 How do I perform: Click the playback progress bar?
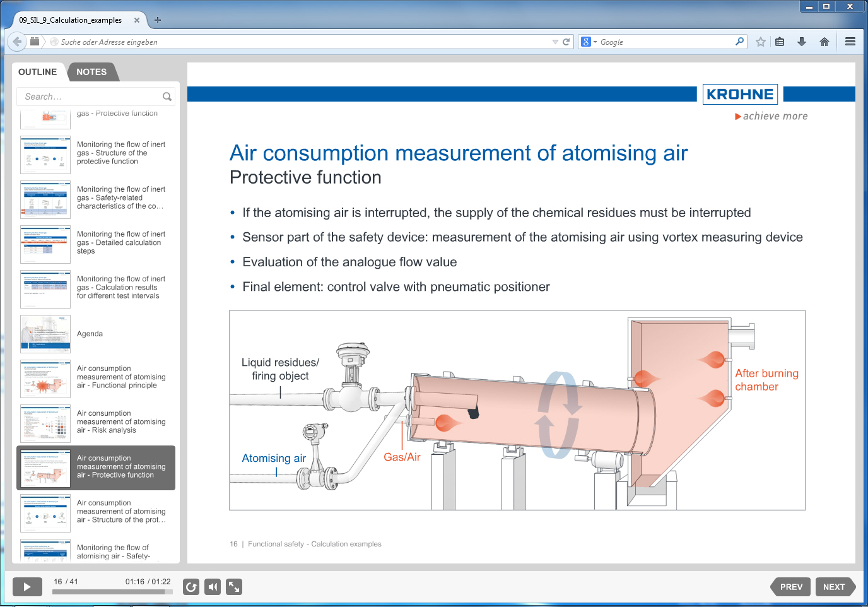pos(112,592)
